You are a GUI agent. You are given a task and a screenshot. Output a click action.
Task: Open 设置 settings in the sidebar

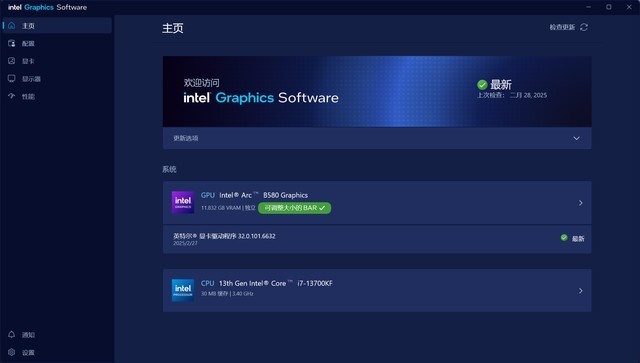pyautogui.click(x=57, y=352)
